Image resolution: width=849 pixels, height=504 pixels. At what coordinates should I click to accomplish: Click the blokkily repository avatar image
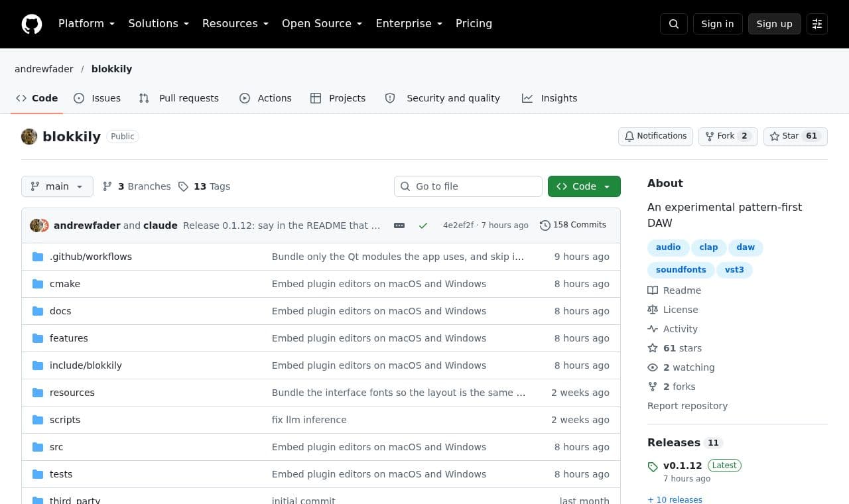pyautogui.click(x=29, y=137)
